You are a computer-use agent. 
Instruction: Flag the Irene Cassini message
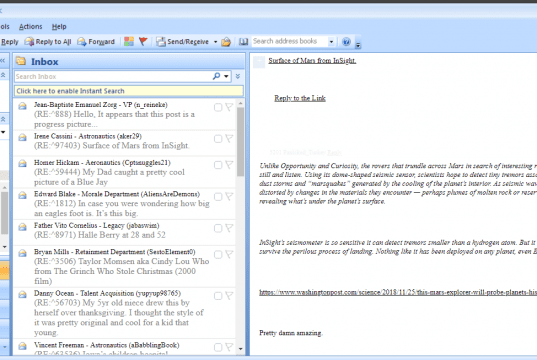click(229, 139)
